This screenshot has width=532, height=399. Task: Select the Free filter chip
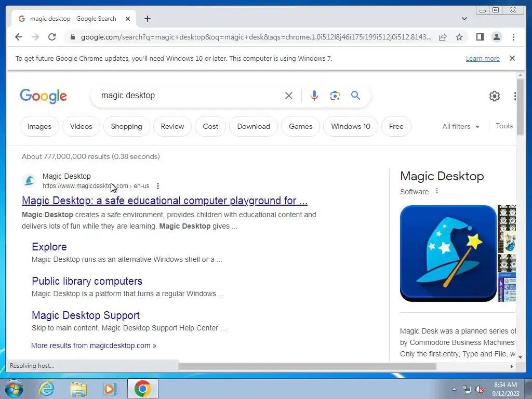(x=396, y=126)
